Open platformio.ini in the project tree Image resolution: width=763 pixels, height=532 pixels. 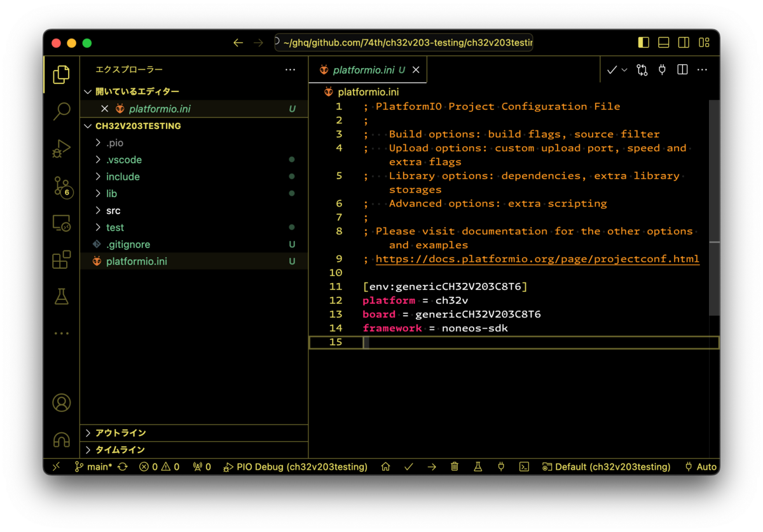click(194, 261)
